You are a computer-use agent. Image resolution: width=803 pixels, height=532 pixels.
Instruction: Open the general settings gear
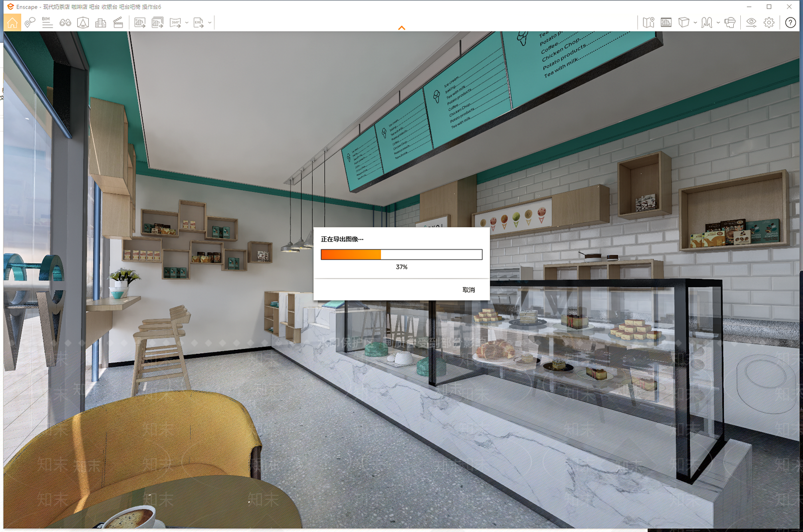pos(769,23)
